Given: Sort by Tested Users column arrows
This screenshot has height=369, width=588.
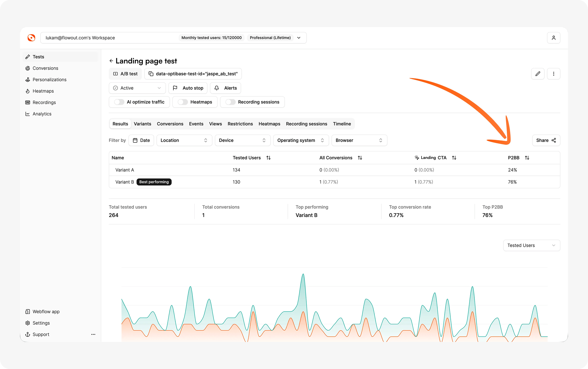Looking at the screenshot, I should tap(268, 158).
